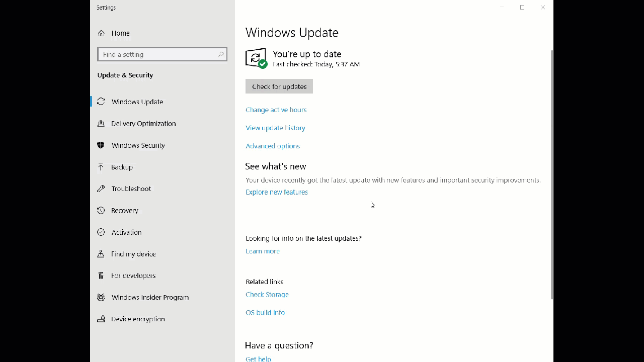This screenshot has width=644, height=362.
Task: Click the Find my device icon
Action: pyautogui.click(x=101, y=254)
